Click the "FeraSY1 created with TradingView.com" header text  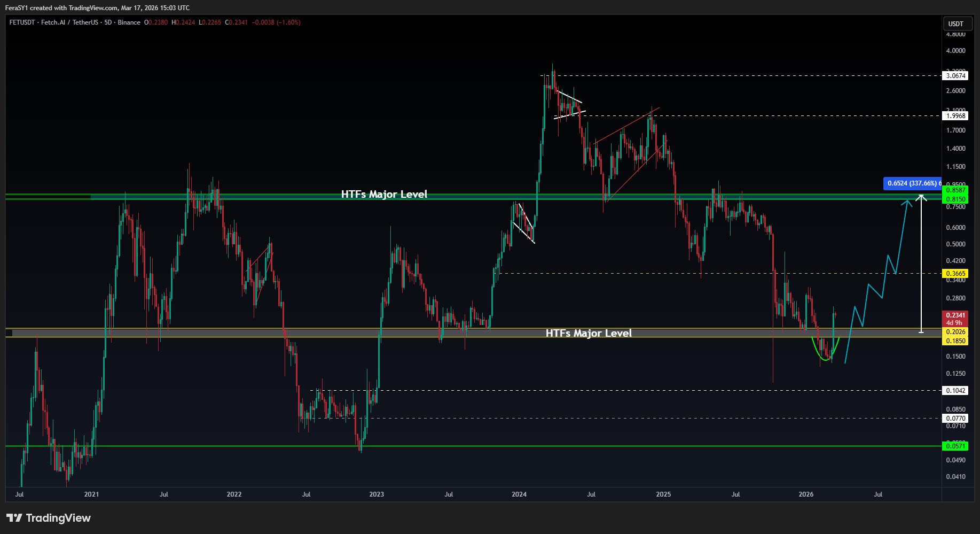[x=61, y=8]
